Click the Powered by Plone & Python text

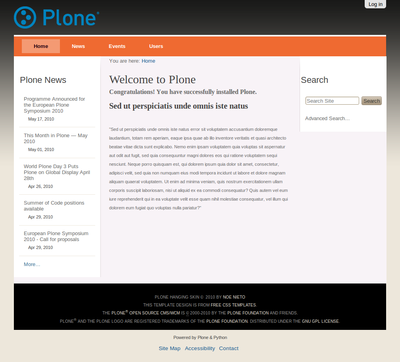(x=200, y=337)
